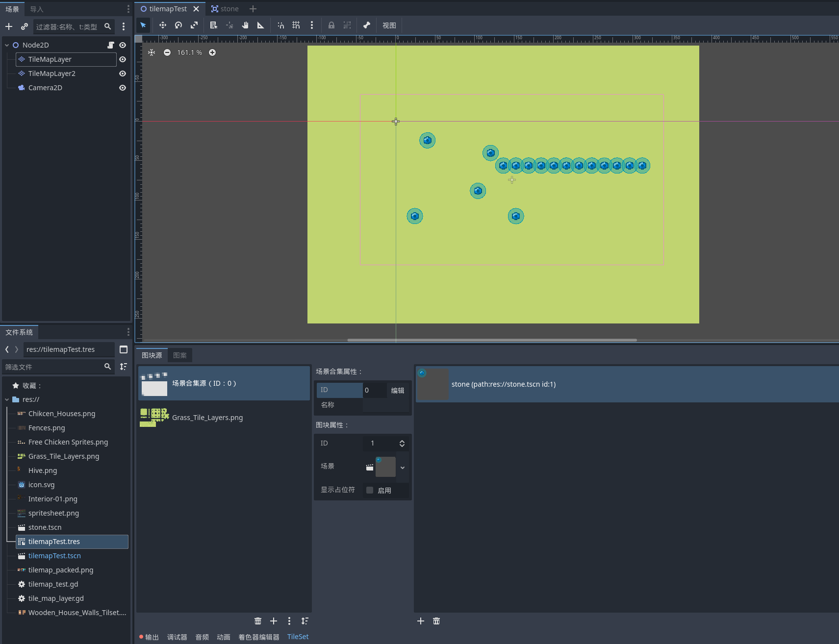This screenshot has width=839, height=644.
Task: Click the lock selected node icon
Action: pos(331,25)
